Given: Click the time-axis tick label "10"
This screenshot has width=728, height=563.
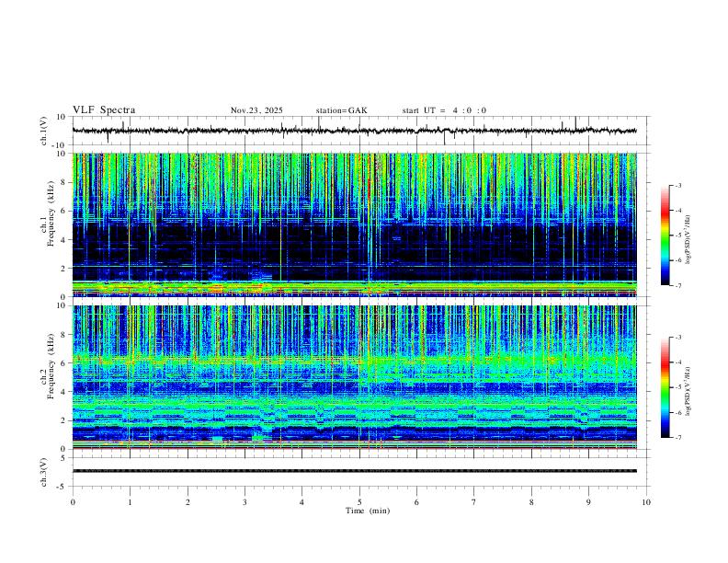Looking at the screenshot, I should 646,502.
